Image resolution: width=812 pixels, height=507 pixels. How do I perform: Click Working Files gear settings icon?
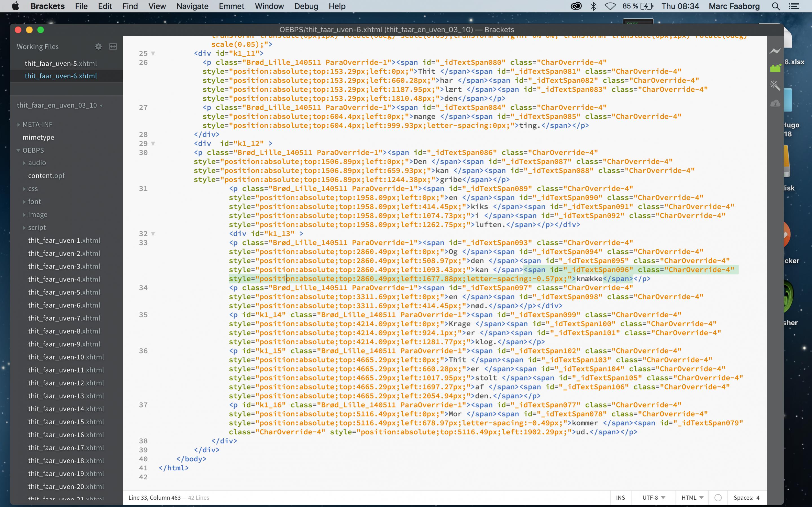(x=98, y=47)
